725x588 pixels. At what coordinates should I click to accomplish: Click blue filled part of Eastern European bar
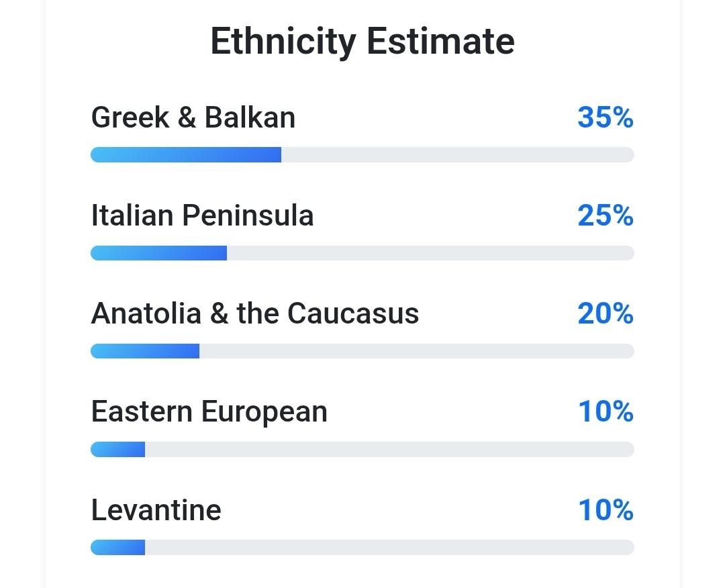118,449
